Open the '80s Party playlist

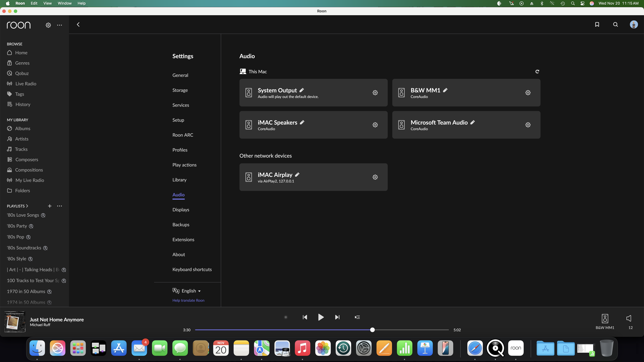coord(20,226)
